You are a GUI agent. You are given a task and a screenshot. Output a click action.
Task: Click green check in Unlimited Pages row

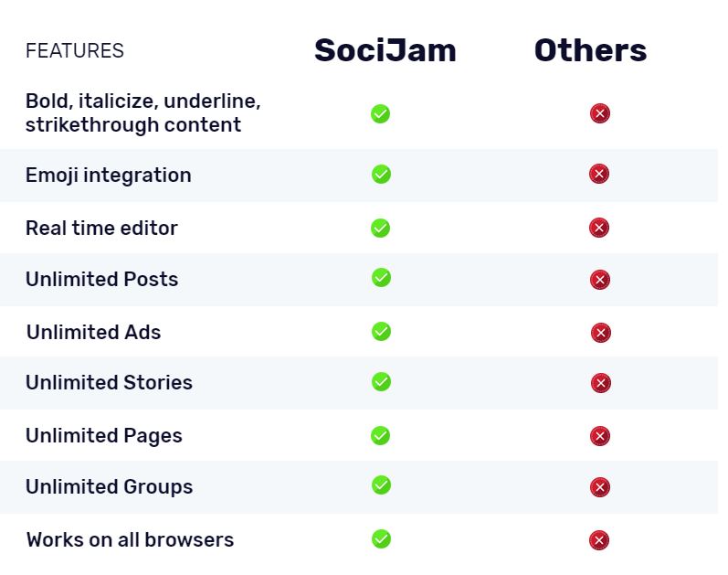click(380, 435)
